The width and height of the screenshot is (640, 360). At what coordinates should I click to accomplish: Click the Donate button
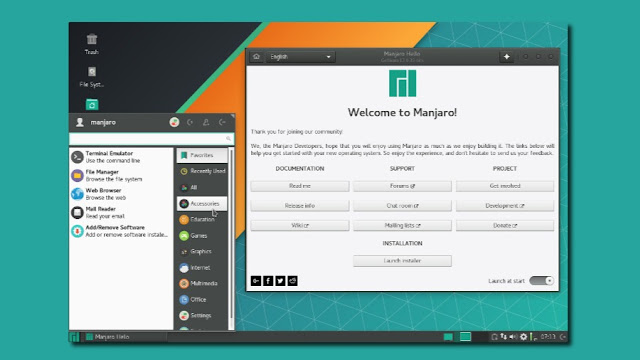[x=505, y=225]
